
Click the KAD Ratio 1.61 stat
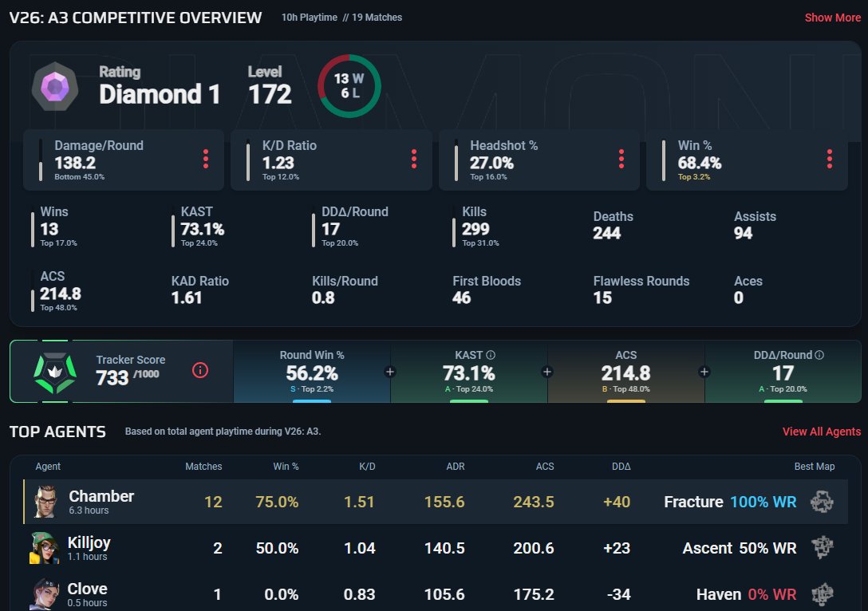coord(199,290)
